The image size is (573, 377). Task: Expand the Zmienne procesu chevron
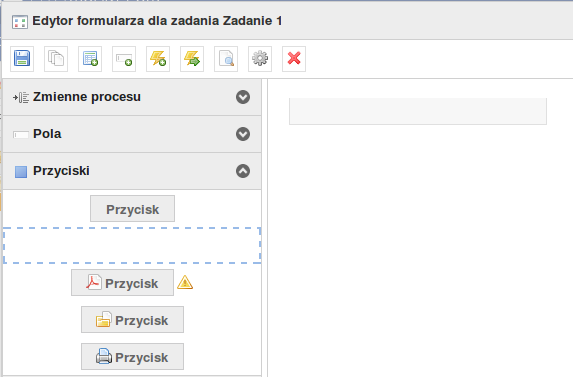pyautogui.click(x=243, y=97)
